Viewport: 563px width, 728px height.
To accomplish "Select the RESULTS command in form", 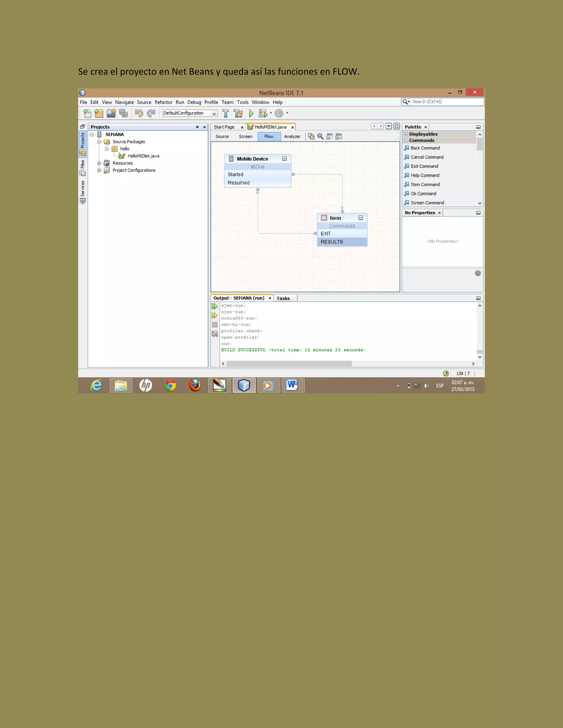I will click(x=342, y=242).
